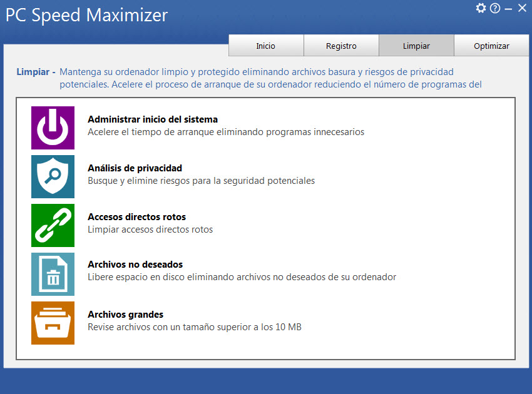Click the 'PC Speed Maximizer' title text
This screenshot has height=394, width=532.
click(x=87, y=16)
